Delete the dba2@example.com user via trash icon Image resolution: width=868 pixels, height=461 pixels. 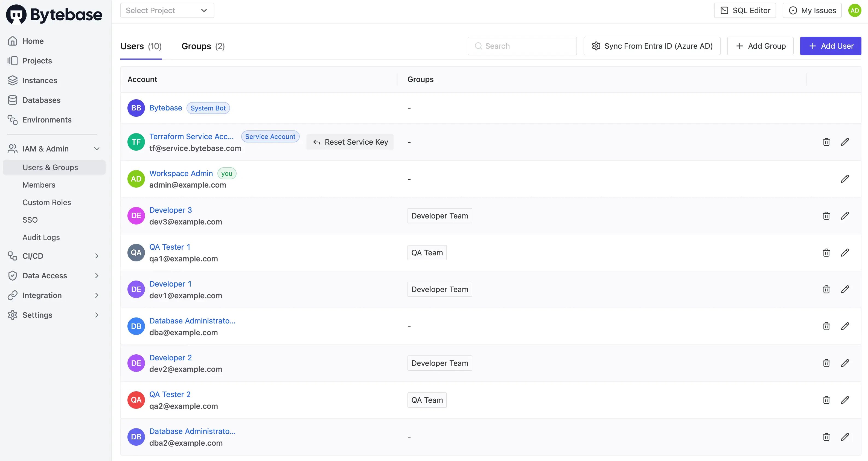pos(826,437)
